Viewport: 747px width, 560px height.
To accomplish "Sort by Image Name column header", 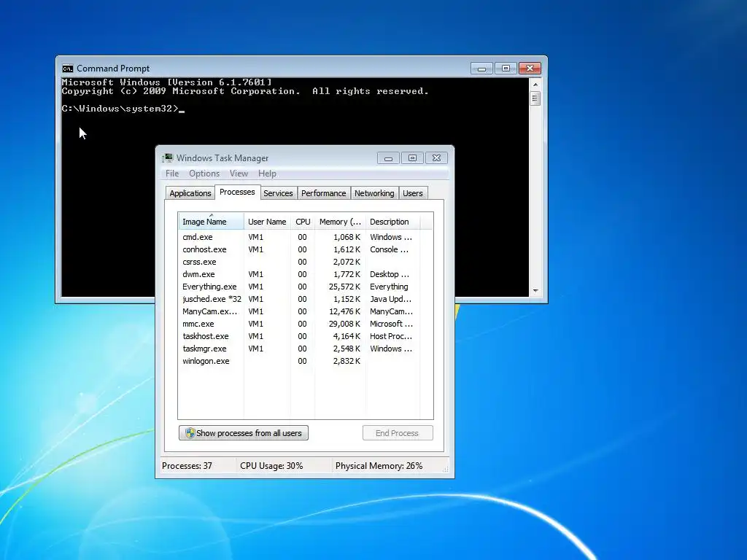I will click(x=211, y=222).
